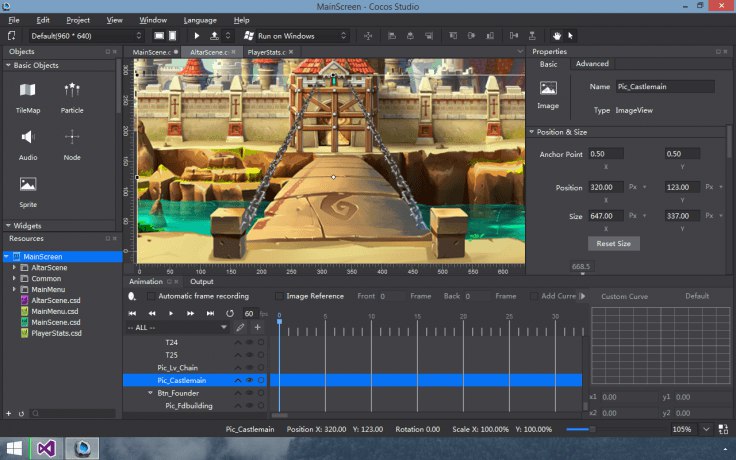736x460 pixels.
Task: Open the Default(960 * 640) resolution dropdown
Action: [x=85, y=36]
